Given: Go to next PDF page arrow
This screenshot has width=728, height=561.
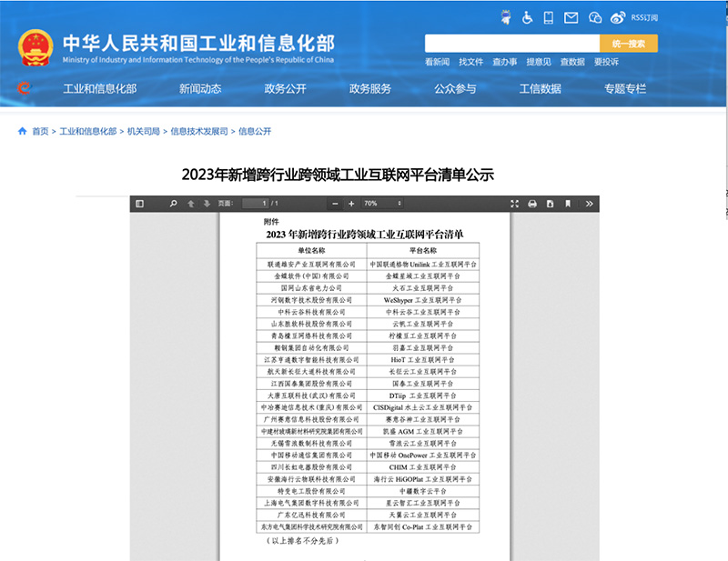Looking at the screenshot, I should tap(207, 204).
